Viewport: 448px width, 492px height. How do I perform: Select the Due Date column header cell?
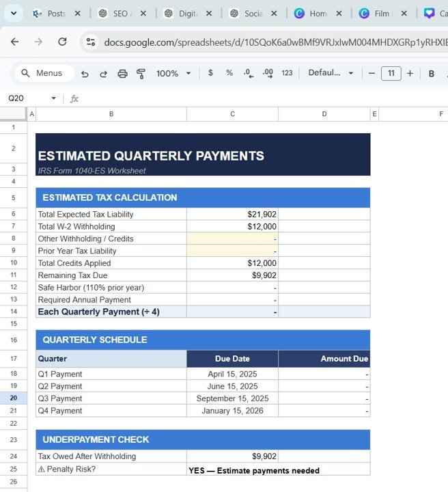[232, 359]
